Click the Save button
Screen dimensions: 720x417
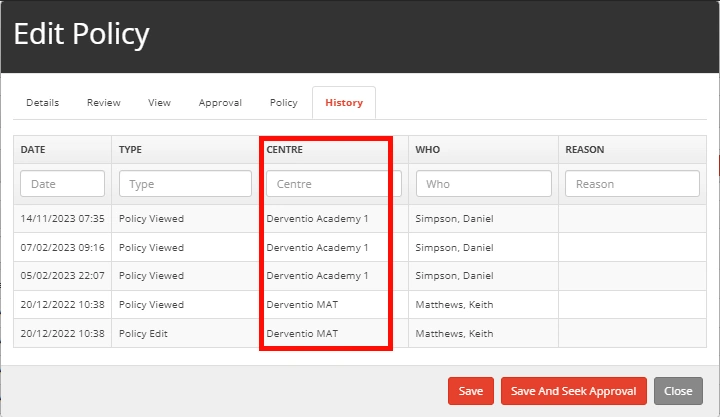pos(471,391)
